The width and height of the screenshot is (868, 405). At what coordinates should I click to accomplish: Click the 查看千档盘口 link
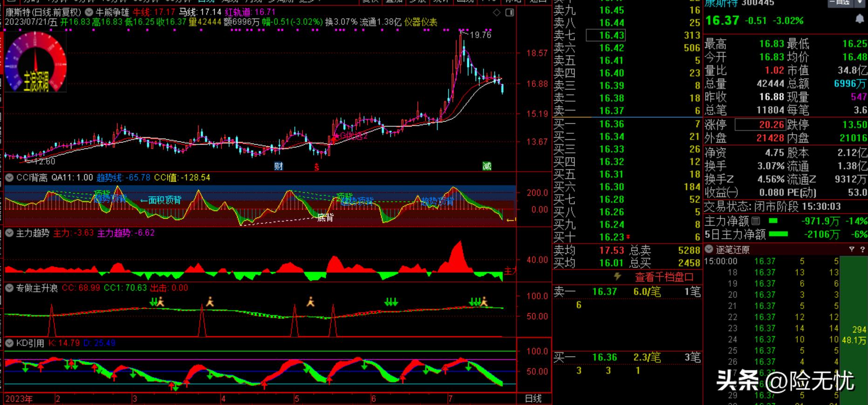(664, 277)
